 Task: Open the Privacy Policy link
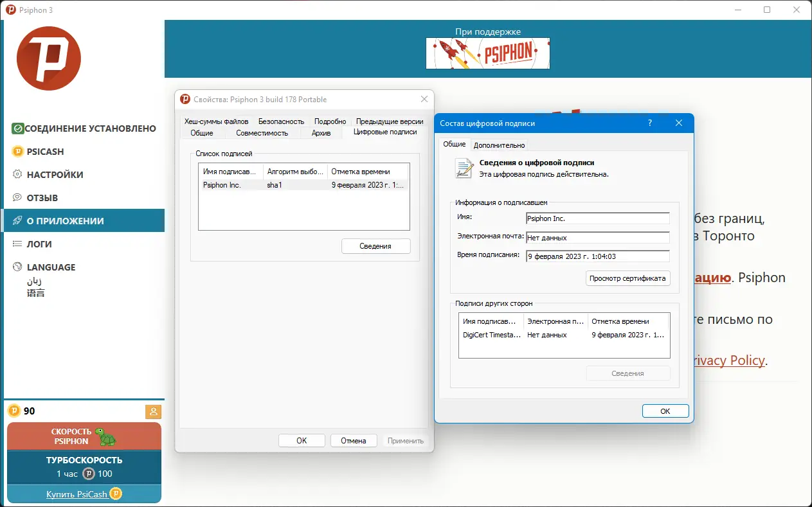click(729, 360)
